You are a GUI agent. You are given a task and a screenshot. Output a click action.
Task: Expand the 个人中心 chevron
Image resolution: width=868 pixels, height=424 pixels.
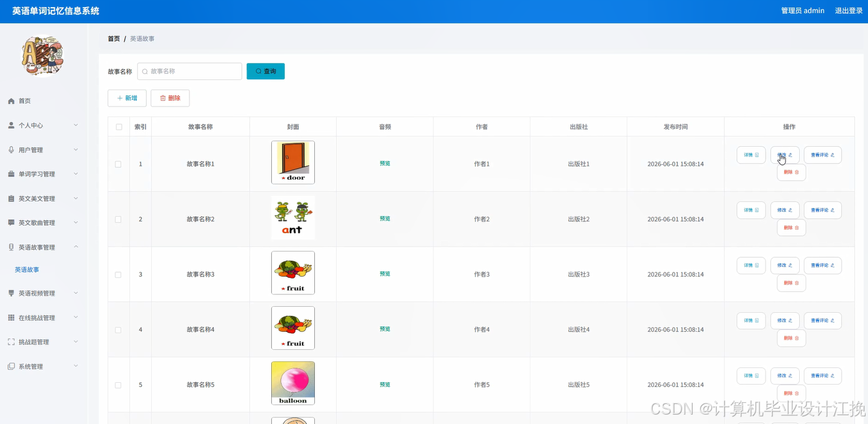(x=76, y=125)
